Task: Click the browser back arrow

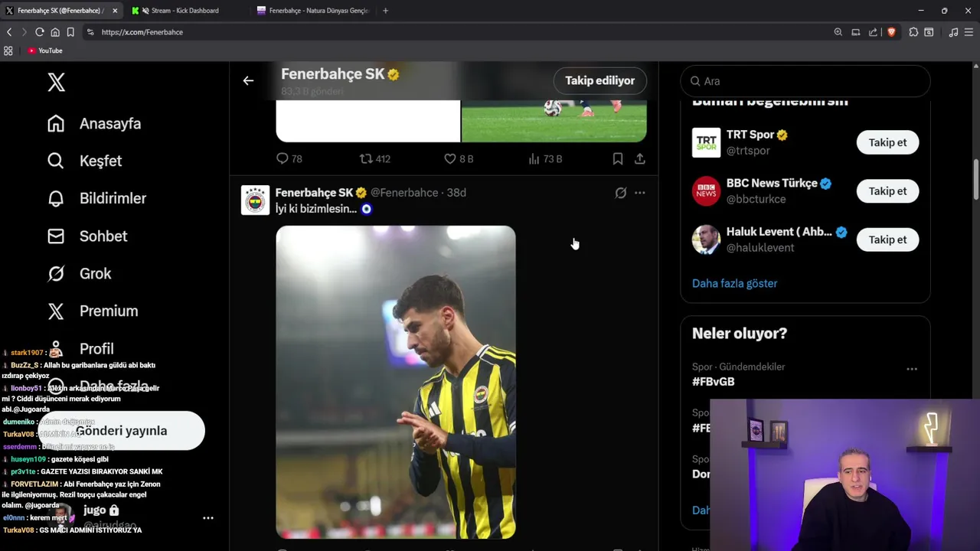Action: 9,32
